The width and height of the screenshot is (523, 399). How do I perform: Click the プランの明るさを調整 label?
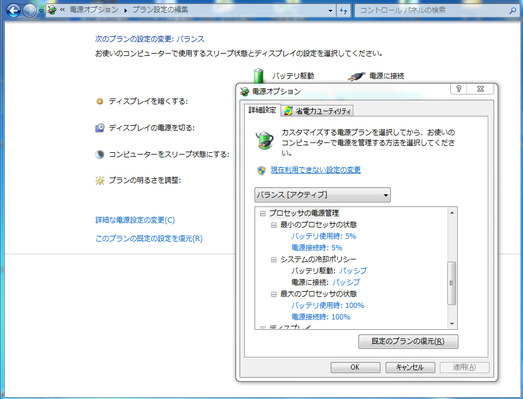coord(145,180)
